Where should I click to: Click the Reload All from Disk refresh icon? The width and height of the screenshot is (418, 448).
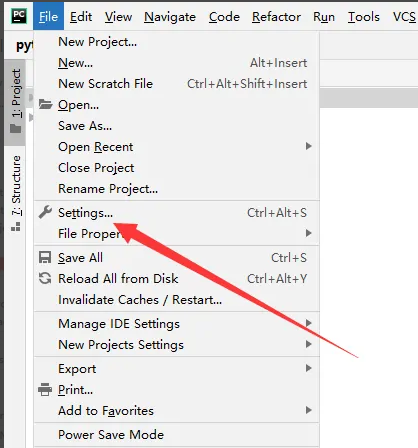45,278
